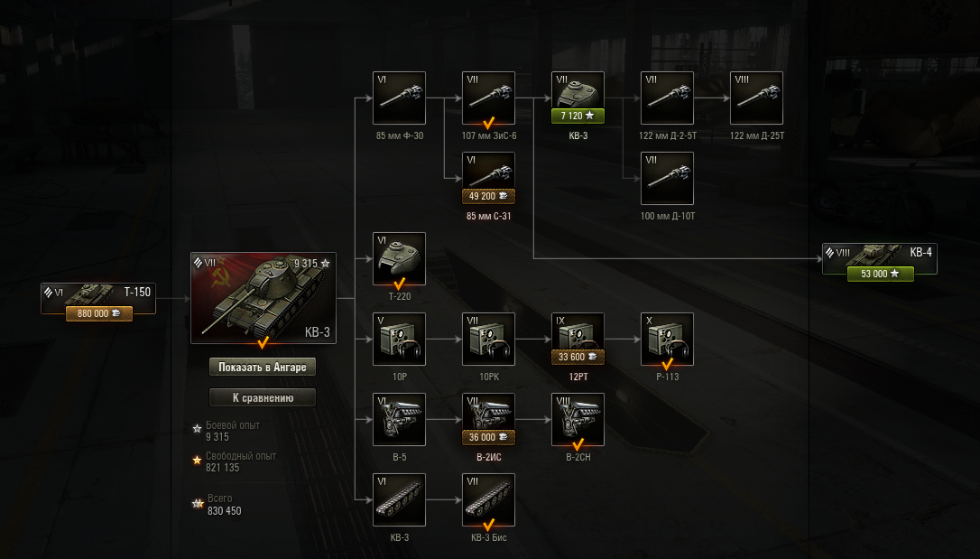Select the В-2СН engine module
The image size is (980, 559).
[x=578, y=420]
